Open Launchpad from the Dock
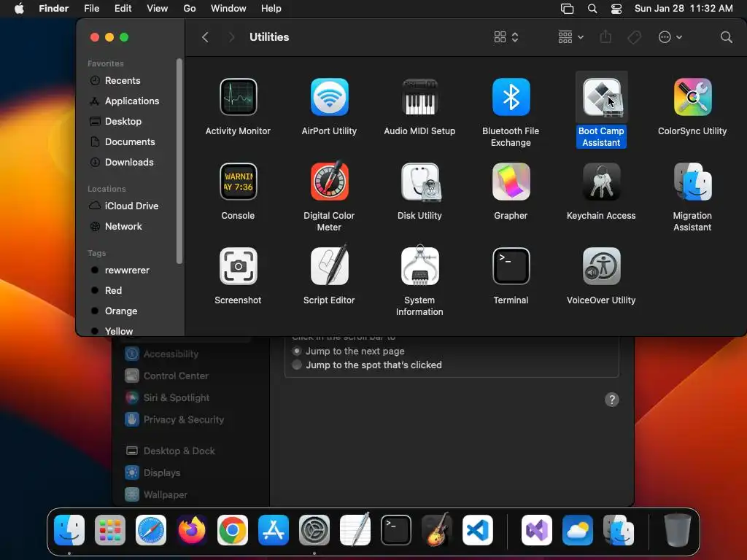747x560 pixels. click(110, 530)
